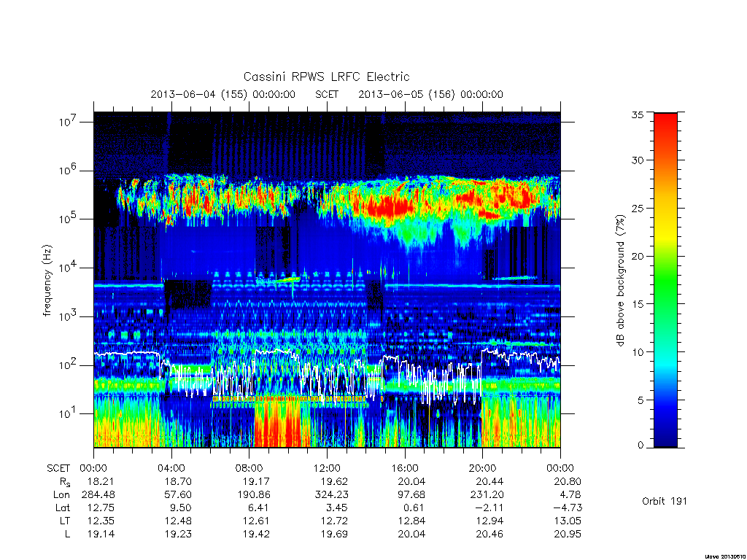The height and width of the screenshot is (560, 747).
Task: Click the 35 dB colorbar tick label
Action: coord(638,114)
